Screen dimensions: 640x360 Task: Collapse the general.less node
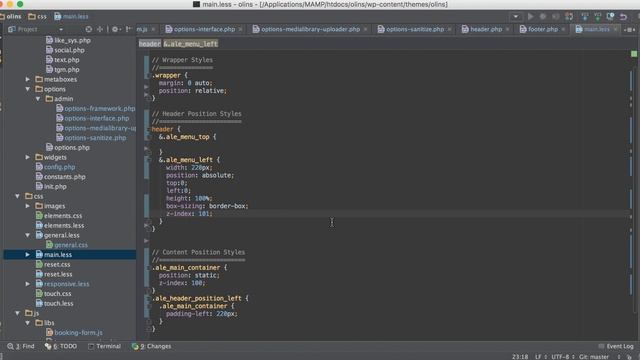tap(28, 235)
